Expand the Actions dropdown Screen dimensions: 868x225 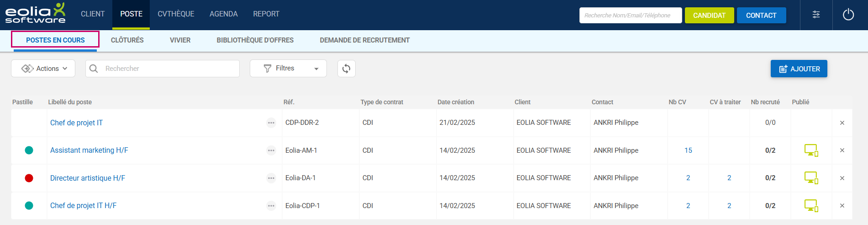[43, 69]
